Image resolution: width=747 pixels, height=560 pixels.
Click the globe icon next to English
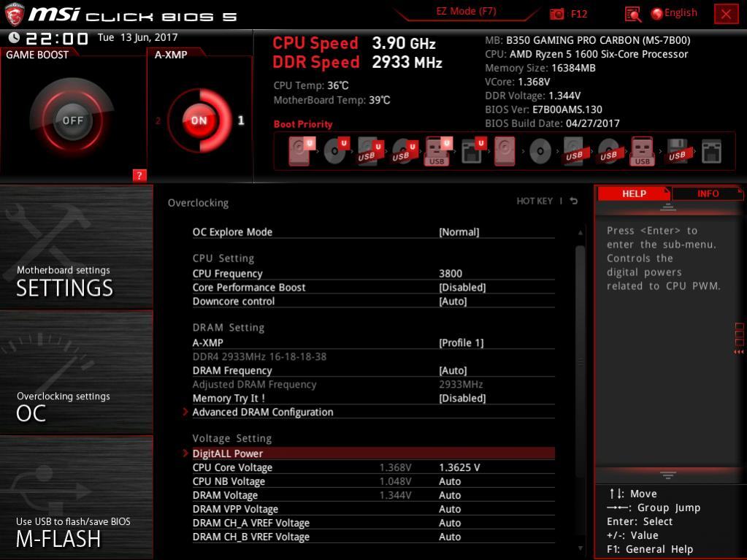pos(656,13)
